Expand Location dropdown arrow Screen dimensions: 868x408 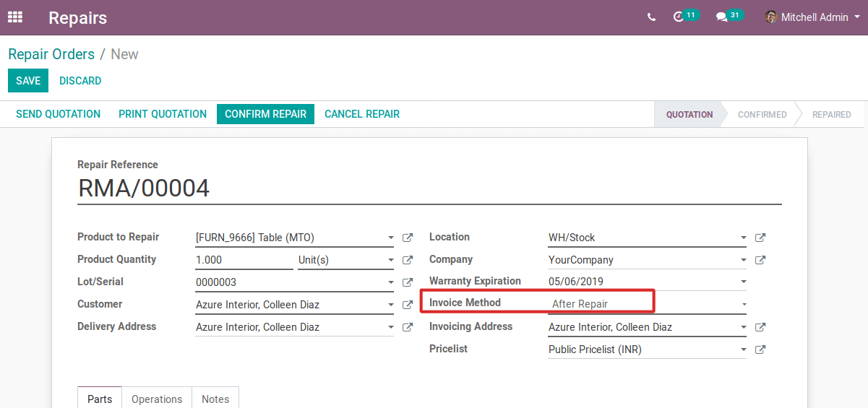[x=744, y=238]
